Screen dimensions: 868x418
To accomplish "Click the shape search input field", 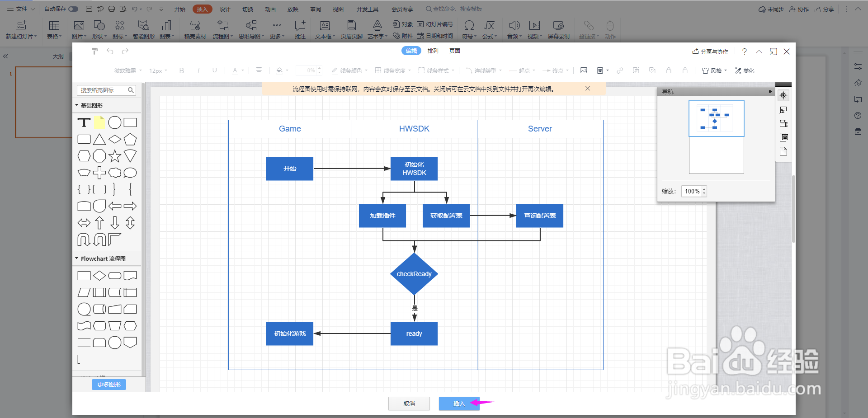I will 106,90.
